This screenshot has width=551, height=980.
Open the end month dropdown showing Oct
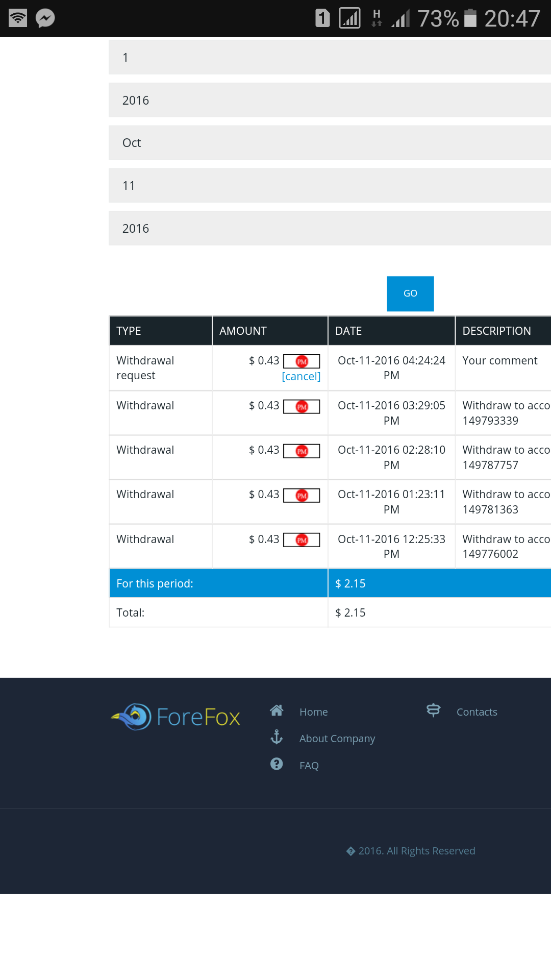click(x=330, y=142)
